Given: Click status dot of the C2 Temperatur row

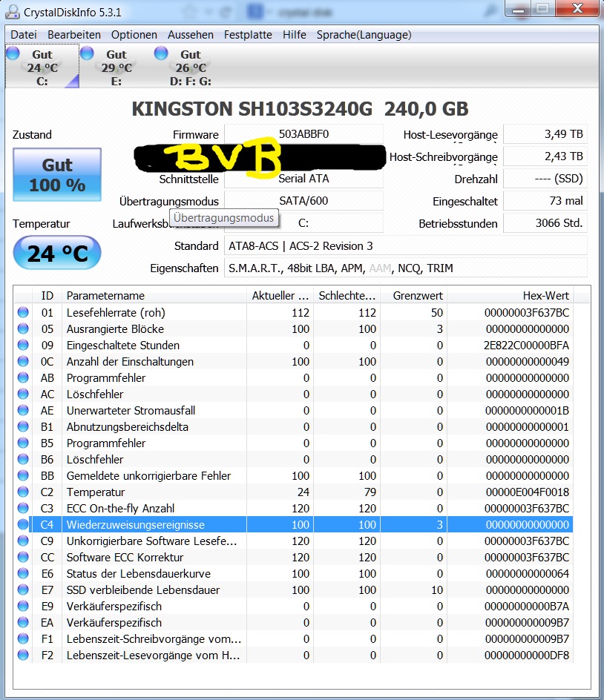Looking at the screenshot, I should (x=23, y=492).
